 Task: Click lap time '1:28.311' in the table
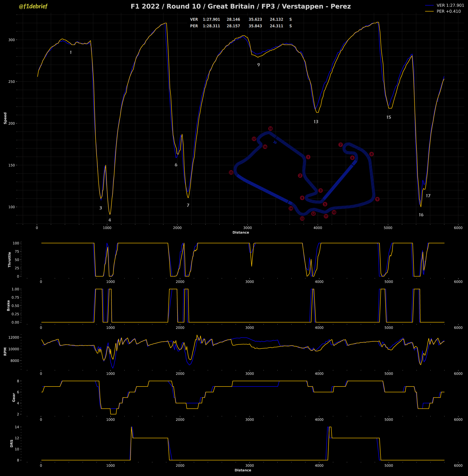click(x=211, y=26)
